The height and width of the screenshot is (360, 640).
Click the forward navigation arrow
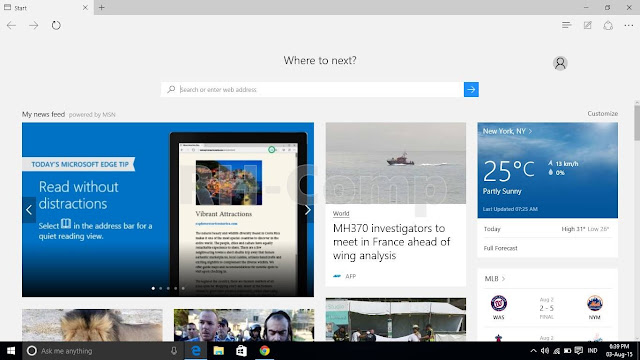(33, 25)
